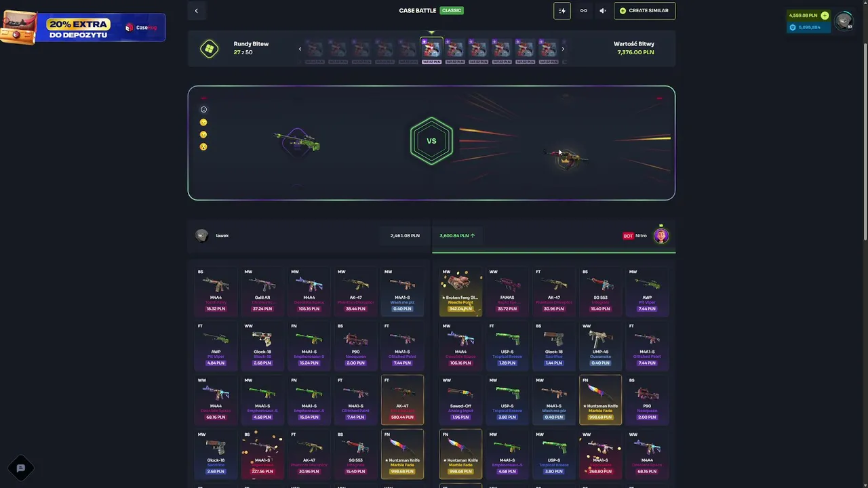
Task: Click lawek's 2,461.08 PLN total
Action: (405, 236)
